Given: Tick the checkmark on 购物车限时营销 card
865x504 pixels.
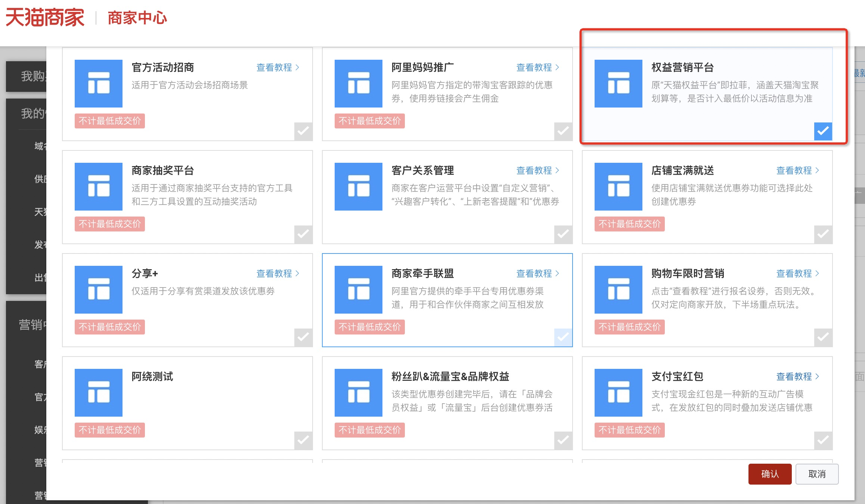Looking at the screenshot, I should pos(823,337).
